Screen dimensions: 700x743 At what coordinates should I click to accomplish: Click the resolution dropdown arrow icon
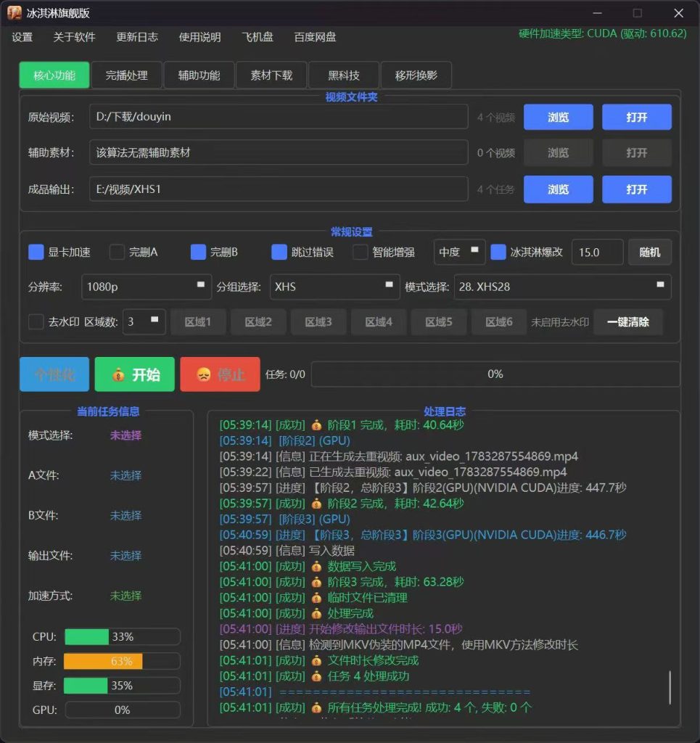tap(200, 284)
